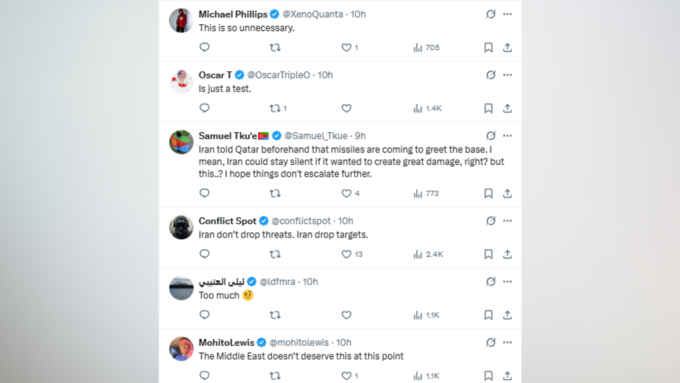The image size is (680, 383).
Task: Bookmark the "Too much" tweet by @ldfmra
Action: point(488,315)
